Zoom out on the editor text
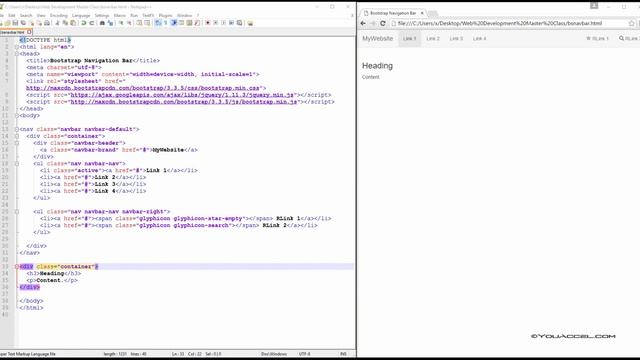The height and width of the screenshot is (360, 640). coord(129,23)
